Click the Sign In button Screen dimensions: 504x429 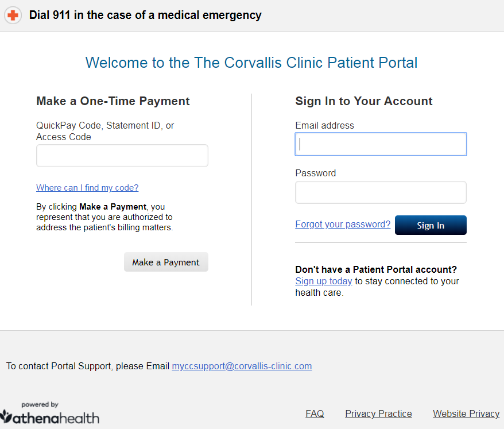click(431, 225)
